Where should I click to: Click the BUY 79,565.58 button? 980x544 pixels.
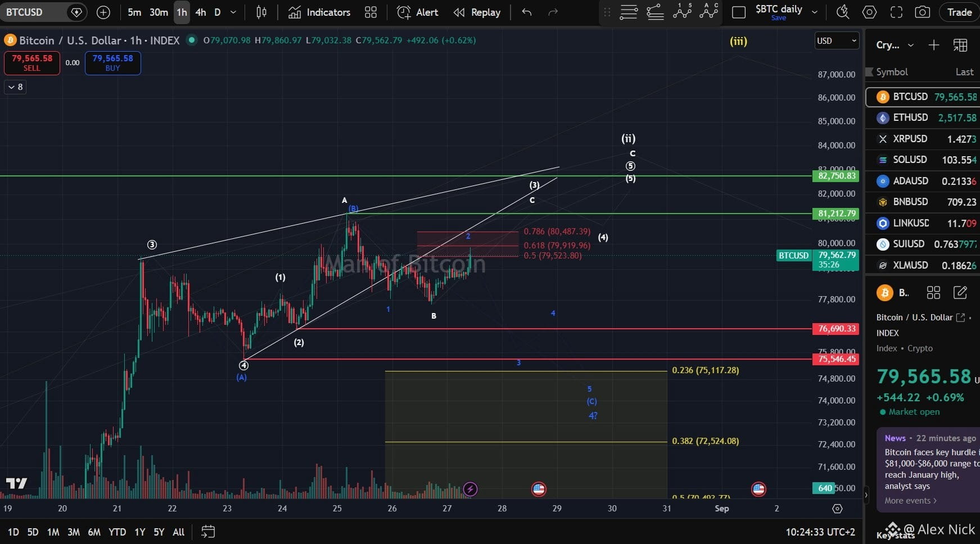click(113, 63)
